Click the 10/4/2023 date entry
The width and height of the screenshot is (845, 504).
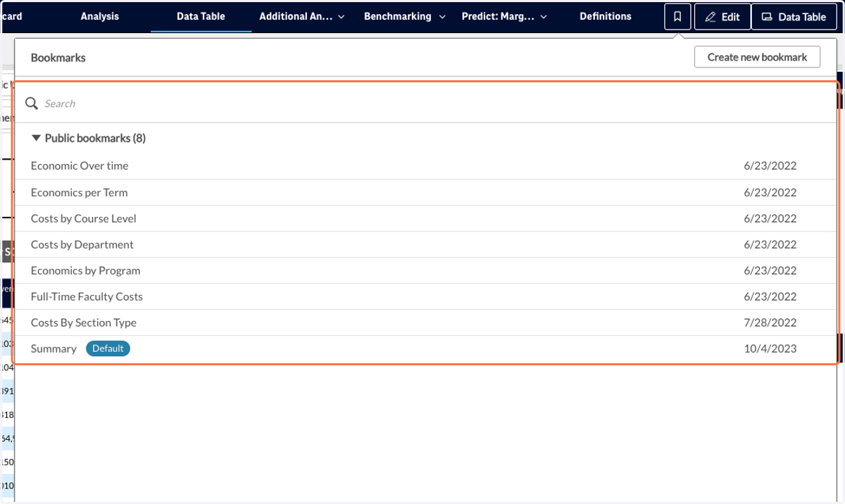coord(770,348)
